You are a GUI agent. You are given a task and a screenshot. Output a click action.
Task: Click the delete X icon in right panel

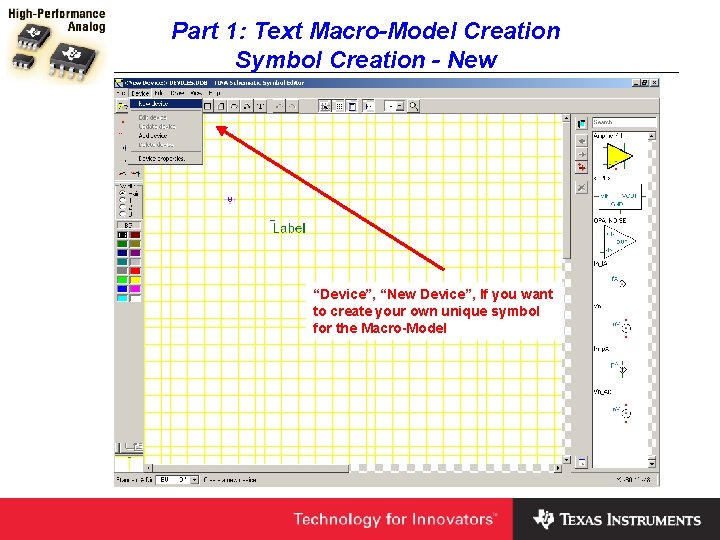pyautogui.click(x=582, y=187)
